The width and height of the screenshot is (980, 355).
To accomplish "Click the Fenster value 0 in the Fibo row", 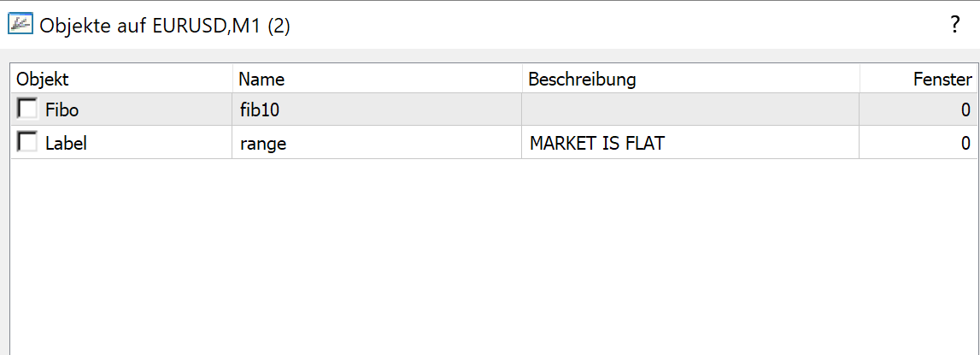I will pos(965,110).
